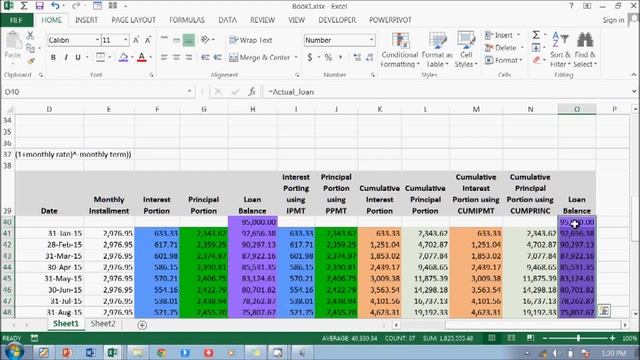The image size is (640, 360).
Task: Click the AutoSum sigma icon in Editing
Action: [536, 35]
